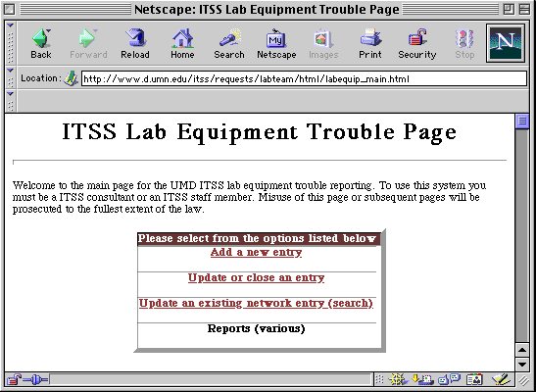Reload the current page
The image size is (536, 392).
tap(135, 44)
